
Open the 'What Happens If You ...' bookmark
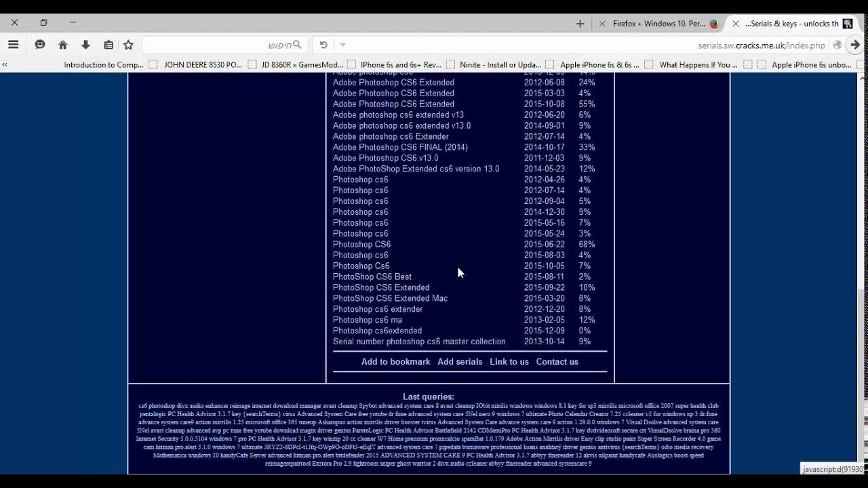(x=698, y=65)
